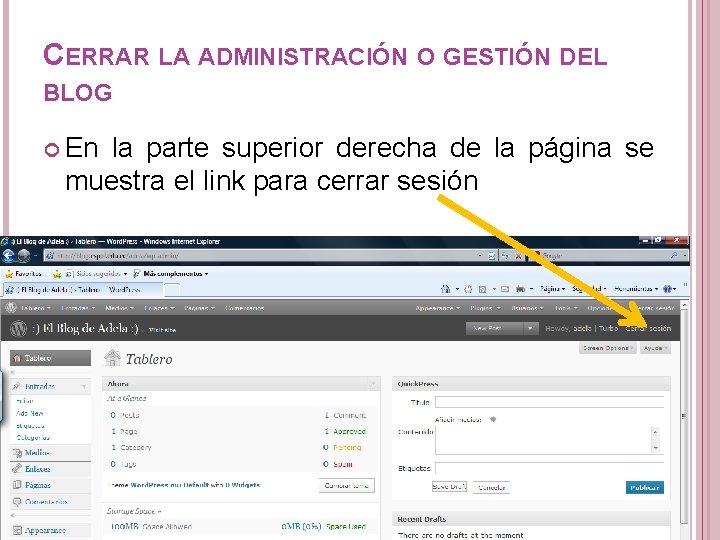Open the Sitios sugeridos favorites item
720x540 pixels.
(97, 274)
